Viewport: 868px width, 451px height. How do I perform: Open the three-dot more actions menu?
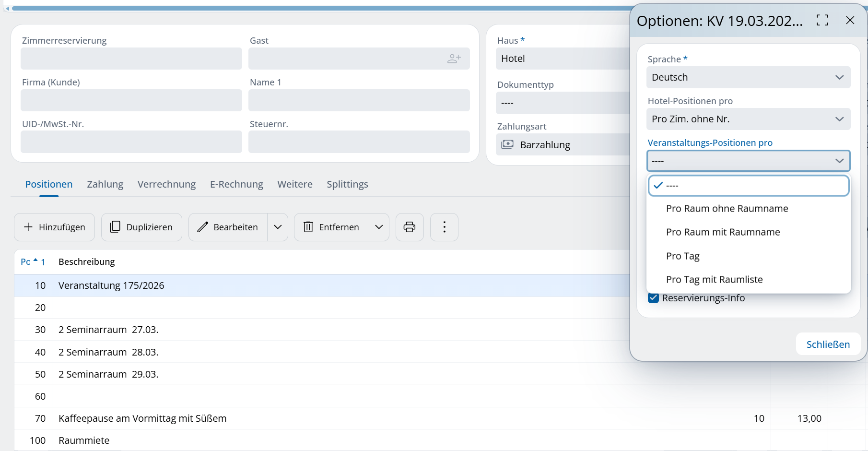444,227
